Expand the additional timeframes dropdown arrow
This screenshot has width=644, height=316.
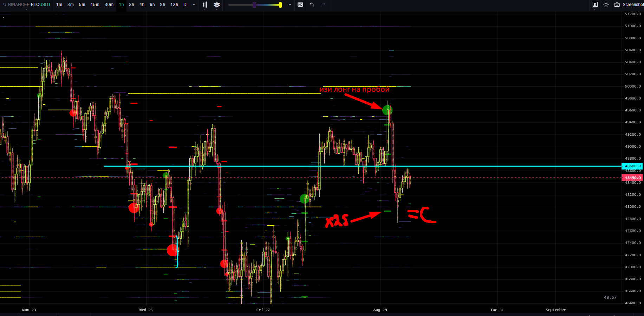(194, 5)
